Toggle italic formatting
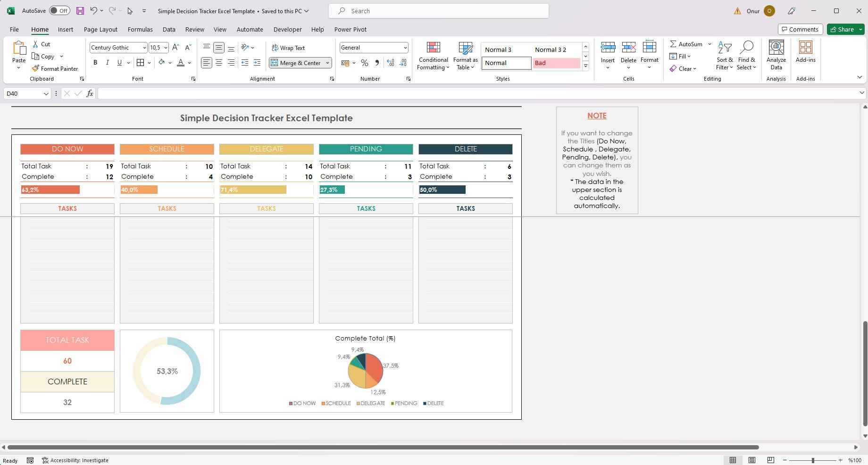 pyautogui.click(x=108, y=63)
